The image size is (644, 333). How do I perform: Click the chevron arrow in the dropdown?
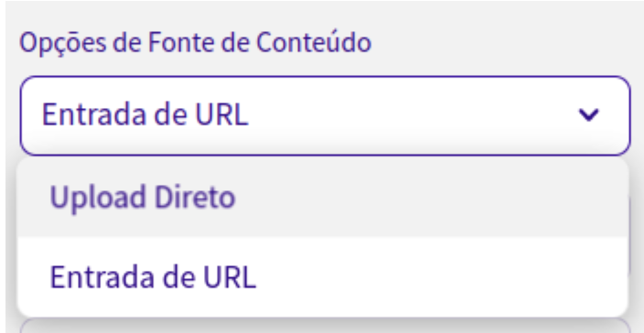pos(589,115)
